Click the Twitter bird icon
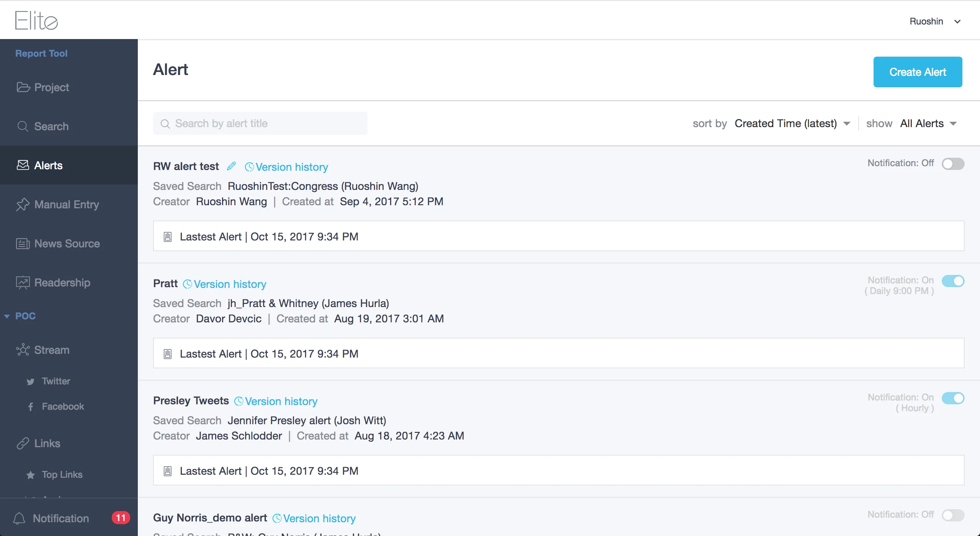 [31, 381]
